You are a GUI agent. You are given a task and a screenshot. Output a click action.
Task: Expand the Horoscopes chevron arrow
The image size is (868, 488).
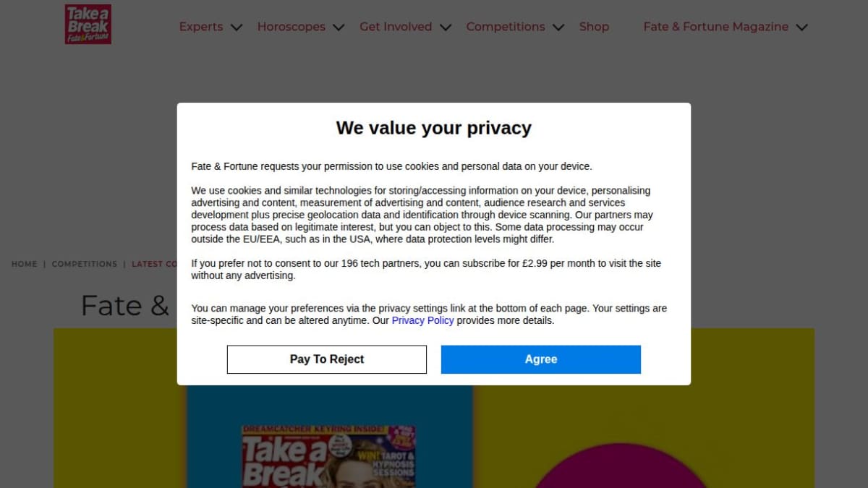[x=339, y=27]
